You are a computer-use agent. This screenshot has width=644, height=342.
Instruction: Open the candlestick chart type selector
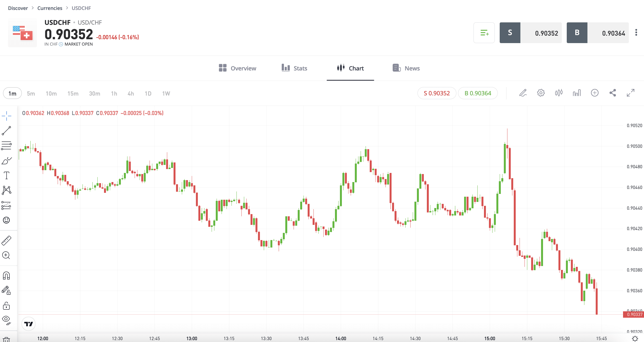coord(559,93)
